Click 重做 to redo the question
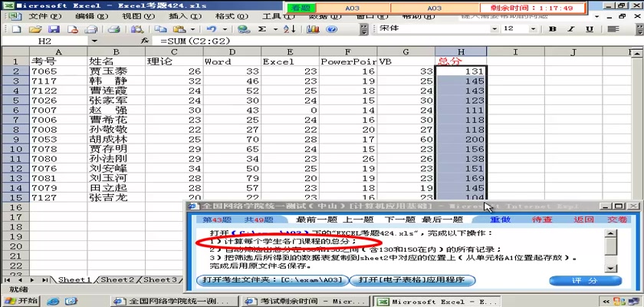644x307 pixels. [500, 220]
